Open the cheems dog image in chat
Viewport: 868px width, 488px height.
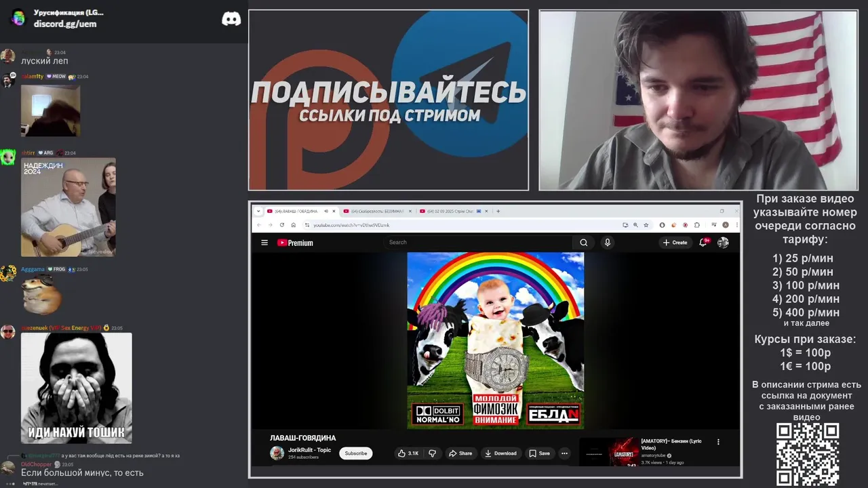click(x=42, y=295)
